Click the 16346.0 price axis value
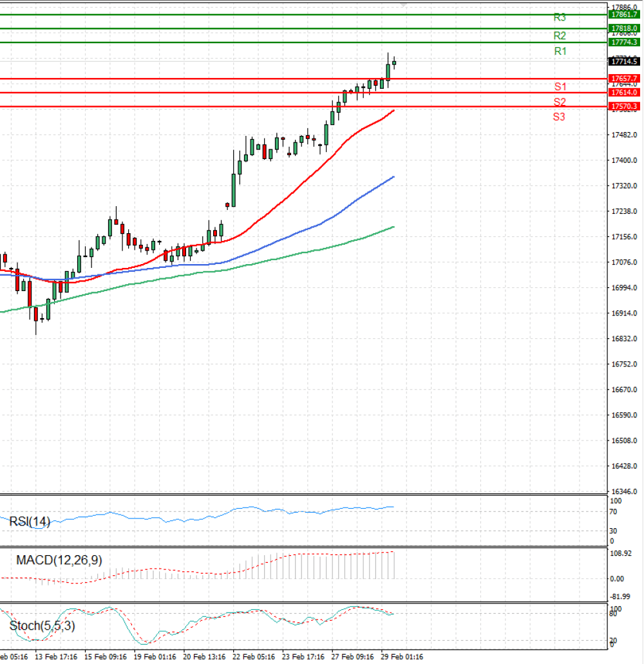This screenshot has height=664, width=644. 624,491
